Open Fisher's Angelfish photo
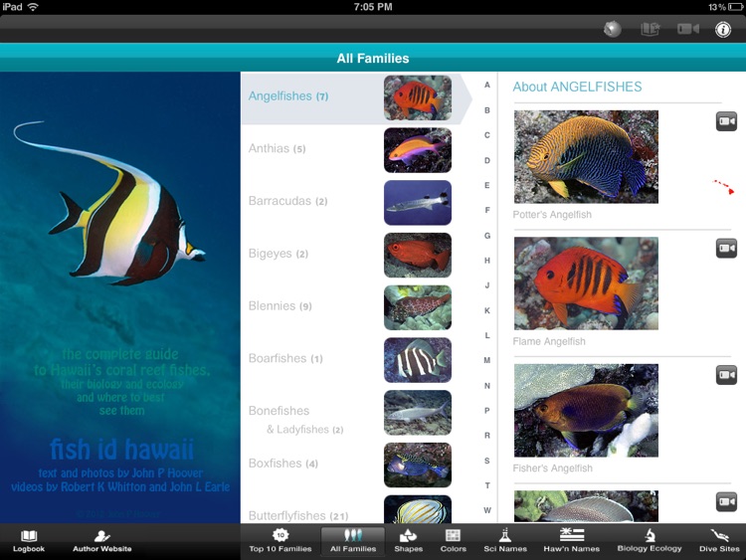The image size is (746, 560). tap(586, 410)
